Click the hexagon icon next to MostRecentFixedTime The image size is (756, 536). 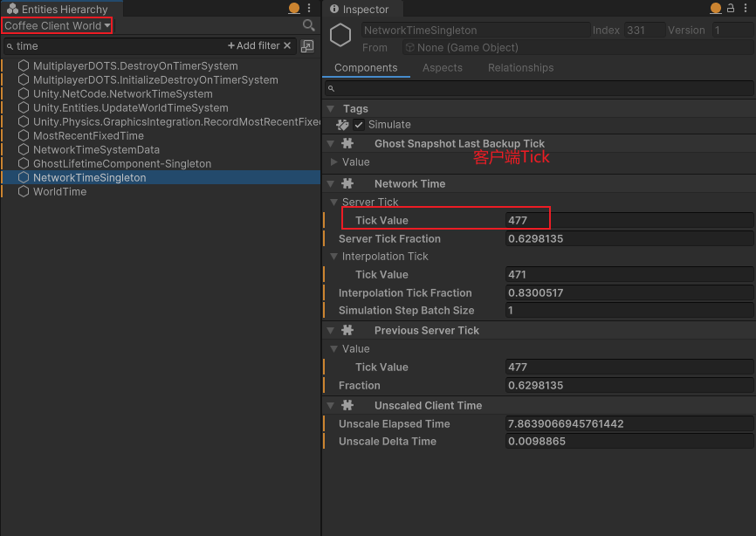tap(24, 136)
